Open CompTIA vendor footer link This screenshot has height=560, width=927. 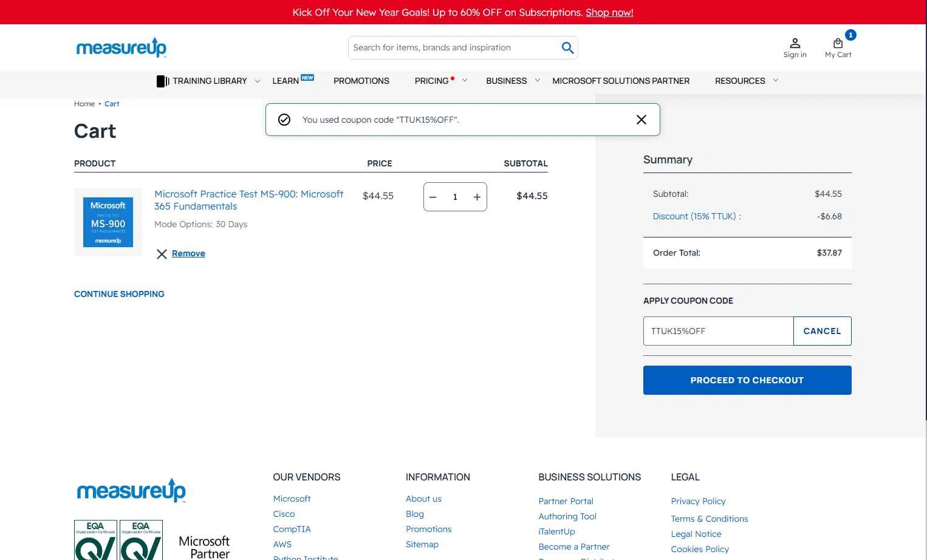[x=292, y=529]
